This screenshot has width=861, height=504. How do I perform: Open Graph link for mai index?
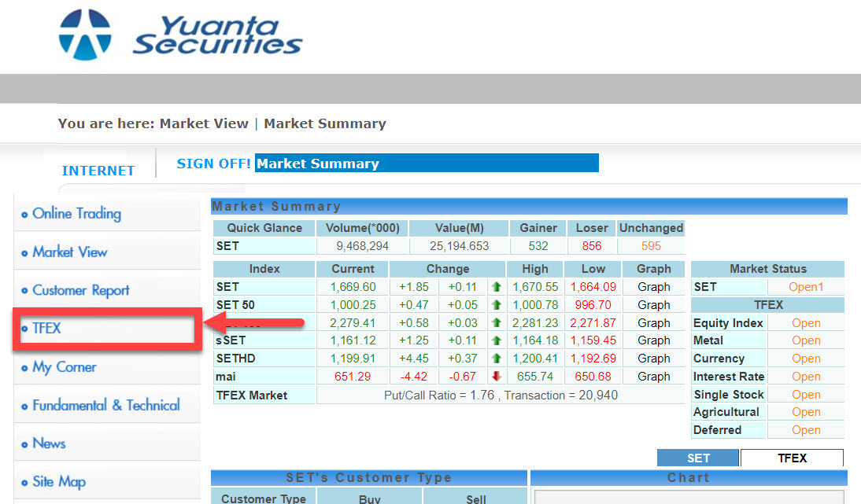(653, 376)
